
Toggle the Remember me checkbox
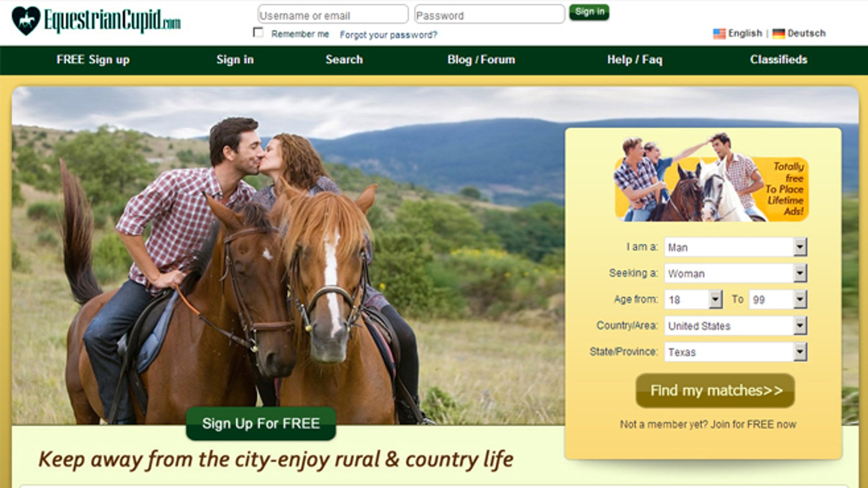258,33
